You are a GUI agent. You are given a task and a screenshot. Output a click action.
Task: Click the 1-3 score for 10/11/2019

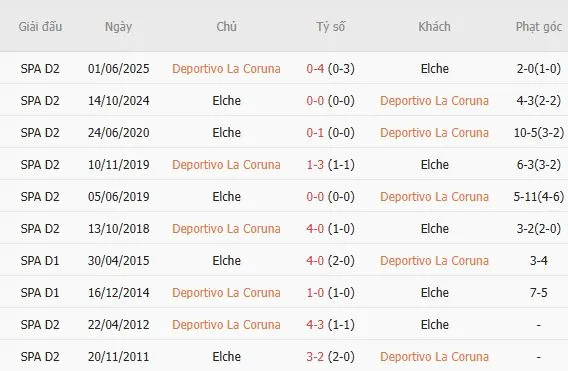point(315,165)
